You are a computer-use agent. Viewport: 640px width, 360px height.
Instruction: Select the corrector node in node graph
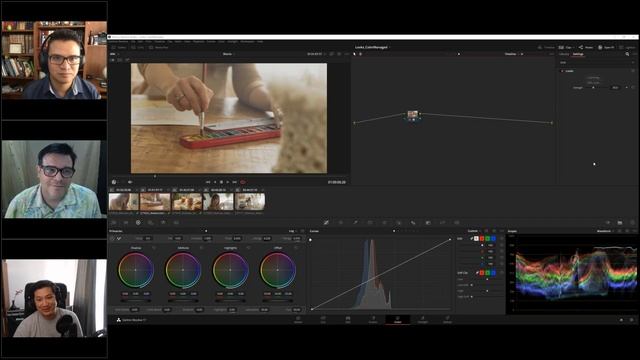(413, 114)
